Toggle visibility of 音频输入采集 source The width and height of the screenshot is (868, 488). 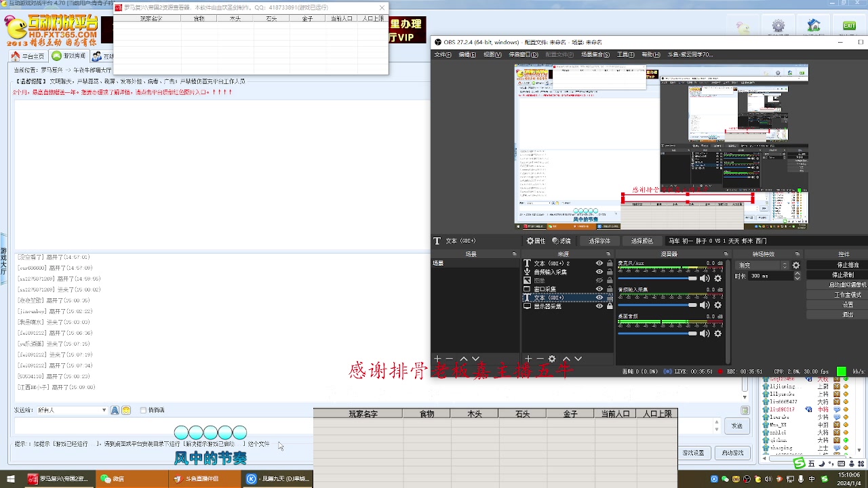[599, 272]
